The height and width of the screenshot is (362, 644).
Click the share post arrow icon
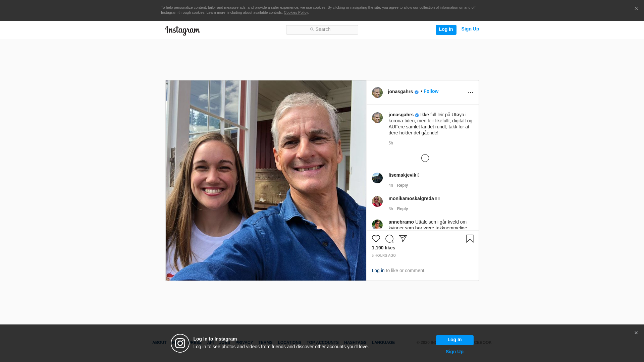(402, 239)
